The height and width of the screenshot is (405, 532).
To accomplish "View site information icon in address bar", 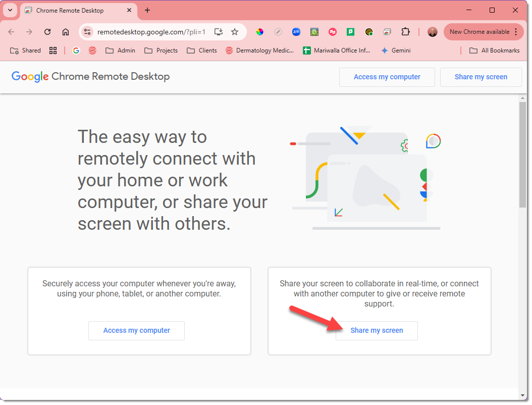I will 87,32.
